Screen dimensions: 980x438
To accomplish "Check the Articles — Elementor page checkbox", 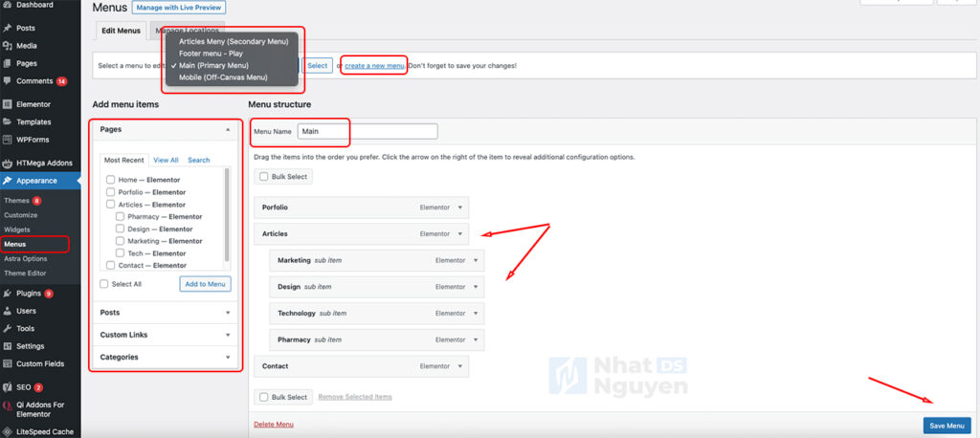I will pyautogui.click(x=111, y=205).
